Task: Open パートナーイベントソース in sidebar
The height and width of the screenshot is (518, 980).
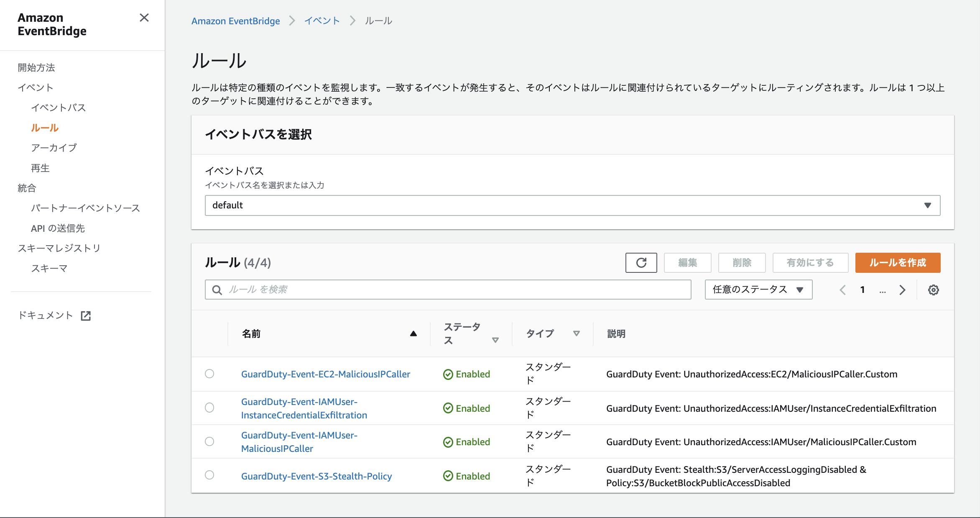Action: [x=85, y=208]
